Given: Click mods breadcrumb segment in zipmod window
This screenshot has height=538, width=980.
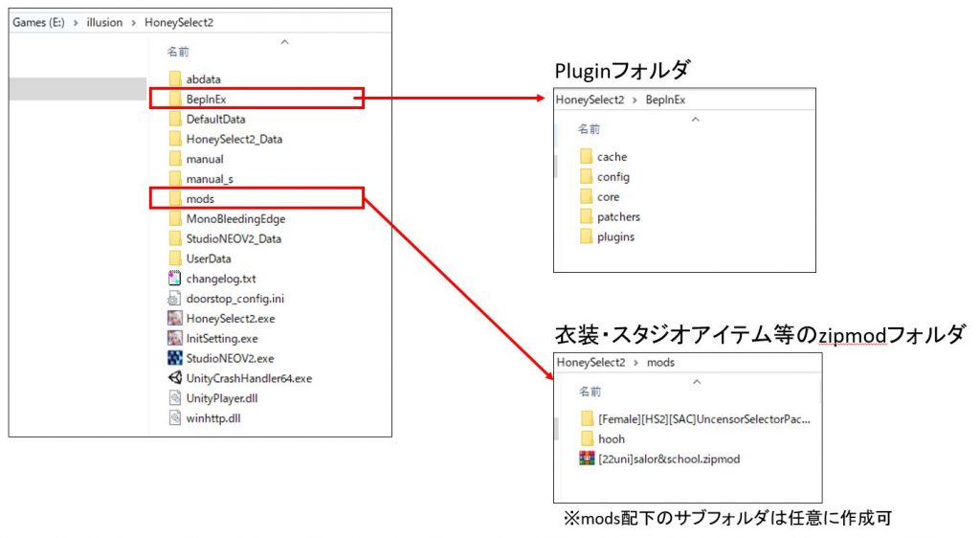Looking at the screenshot, I should (x=660, y=363).
